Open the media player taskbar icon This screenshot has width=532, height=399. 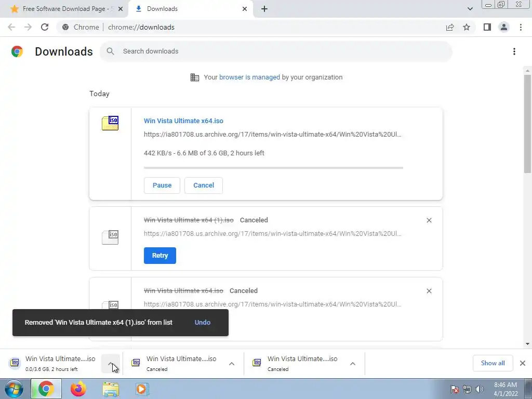(x=142, y=389)
